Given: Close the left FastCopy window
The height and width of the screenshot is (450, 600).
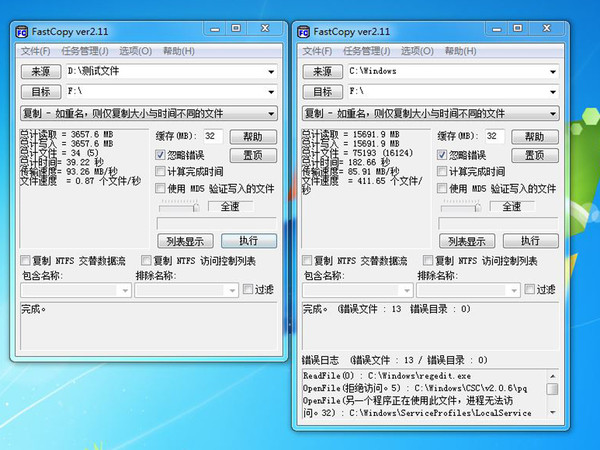Looking at the screenshot, I should pyautogui.click(x=265, y=29).
